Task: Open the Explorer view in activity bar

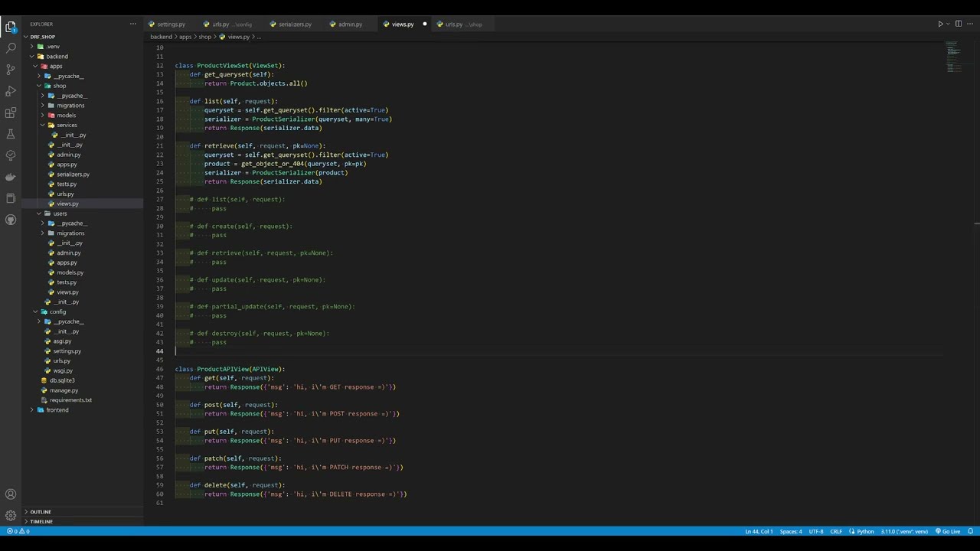Action: [x=11, y=27]
